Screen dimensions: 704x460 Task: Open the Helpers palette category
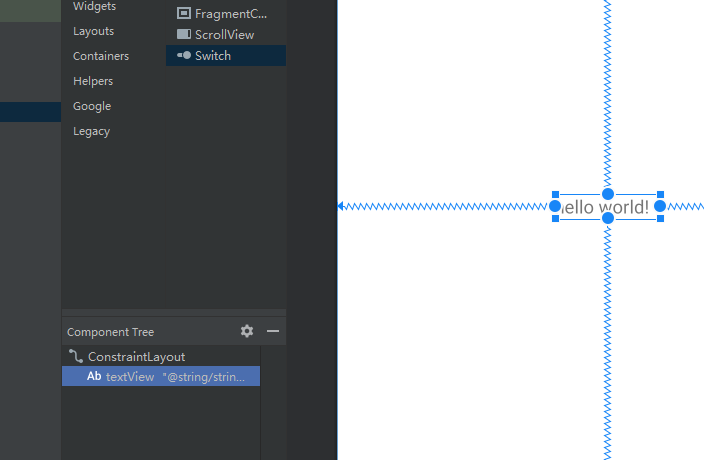[93, 81]
